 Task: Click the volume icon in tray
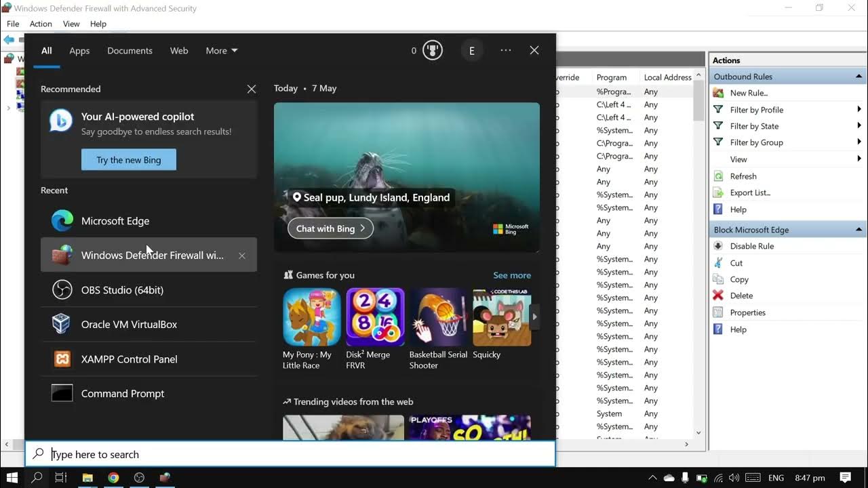tap(734, 478)
